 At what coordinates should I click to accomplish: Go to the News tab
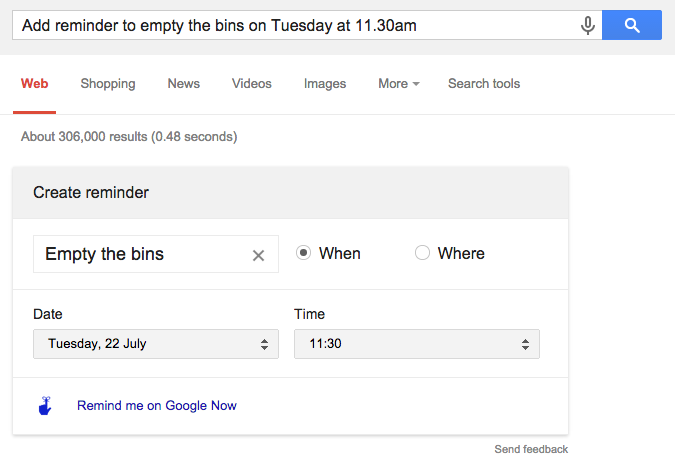pos(184,84)
